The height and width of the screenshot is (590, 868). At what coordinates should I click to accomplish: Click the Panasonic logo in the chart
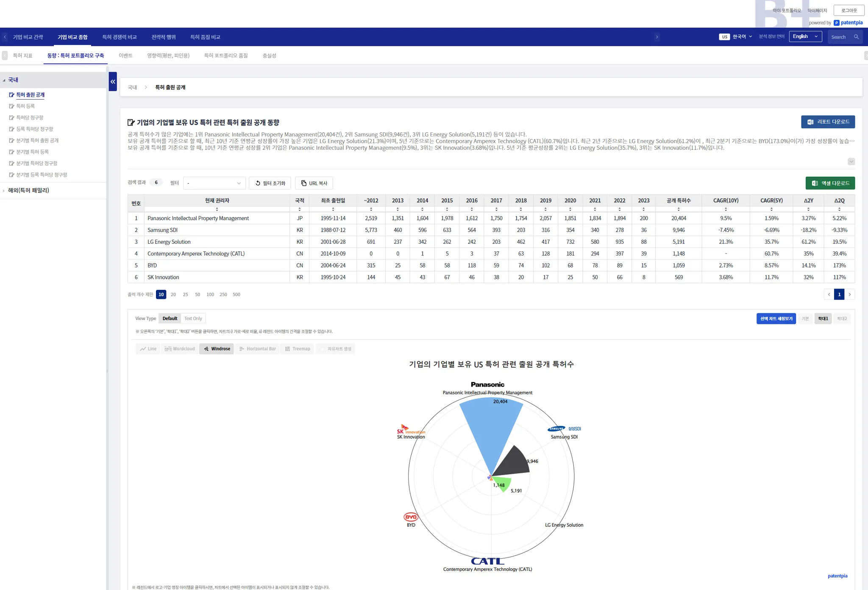point(487,384)
